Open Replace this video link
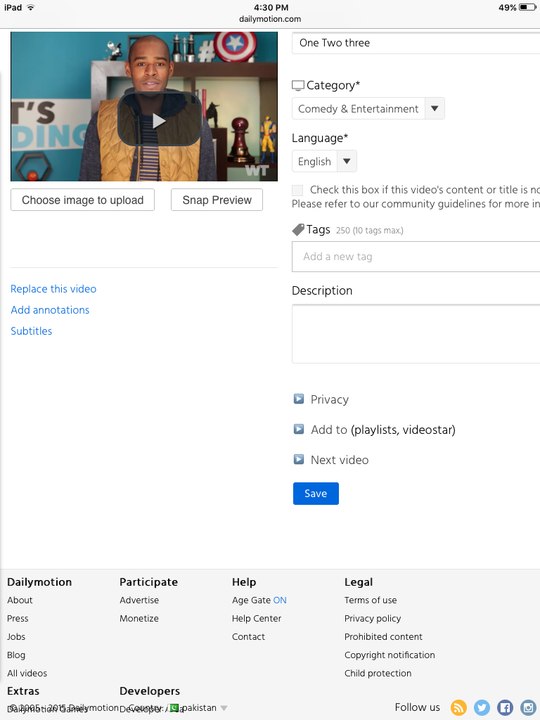The height and width of the screenshot is (720, 540). pyautogui.click(x=53, y=289)
